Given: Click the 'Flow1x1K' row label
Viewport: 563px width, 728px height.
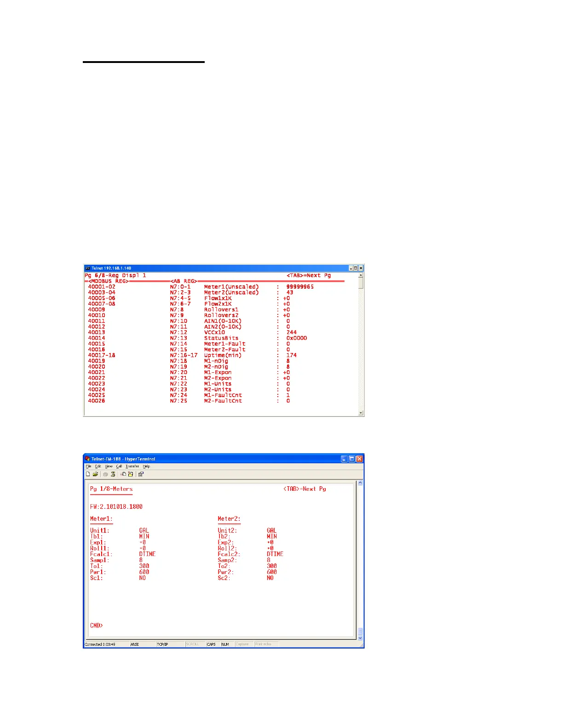Looking at the screenshot, I should click(218, 298).
